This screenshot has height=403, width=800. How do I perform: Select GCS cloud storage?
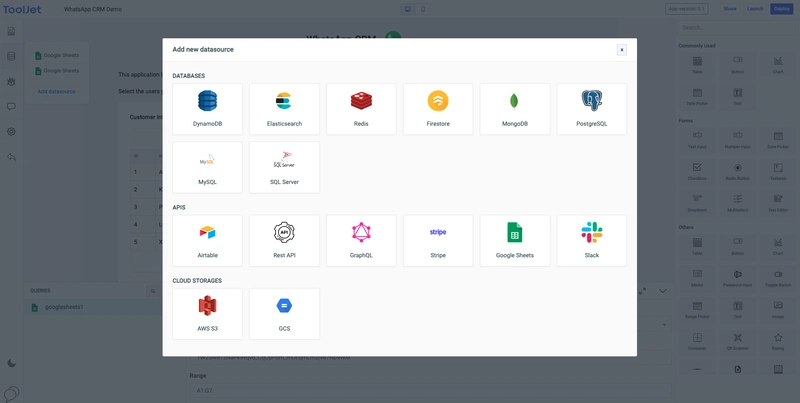(284, 314)
